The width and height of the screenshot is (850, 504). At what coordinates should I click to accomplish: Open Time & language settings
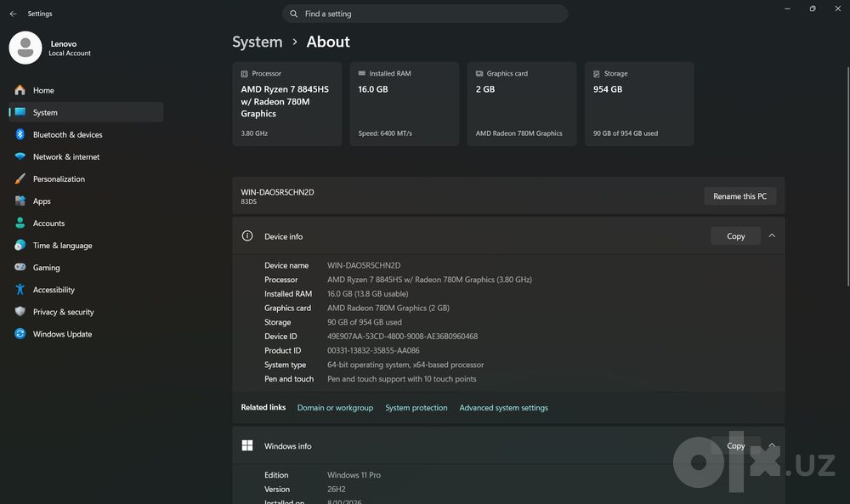tap(86, 245)
